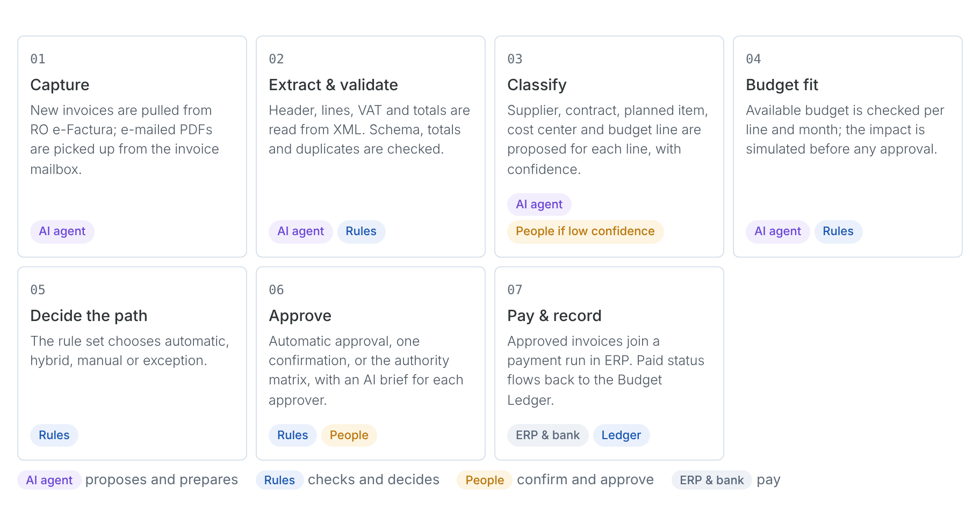Click the text 'proposes and prepares'

pos(161,479)
